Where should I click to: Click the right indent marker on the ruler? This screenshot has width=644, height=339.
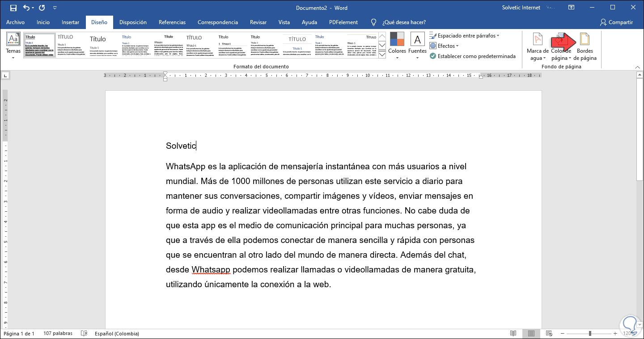[x=481, y=77]
